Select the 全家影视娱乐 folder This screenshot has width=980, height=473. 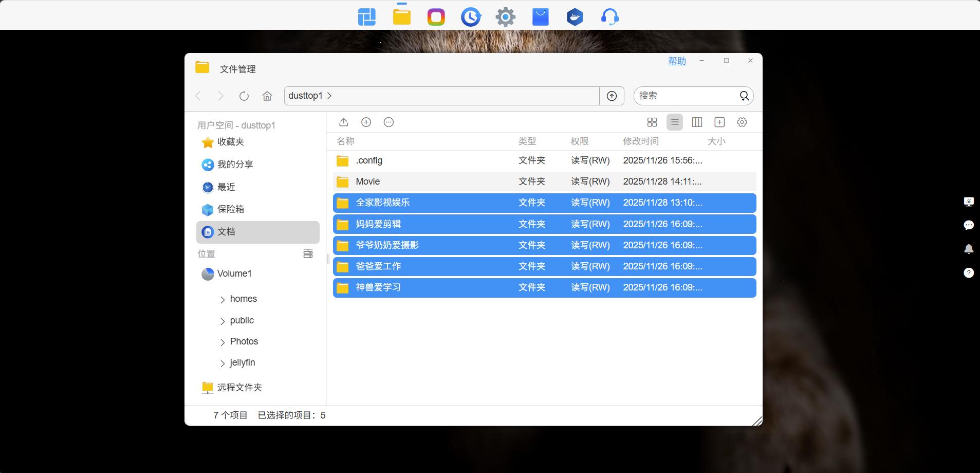545,203
